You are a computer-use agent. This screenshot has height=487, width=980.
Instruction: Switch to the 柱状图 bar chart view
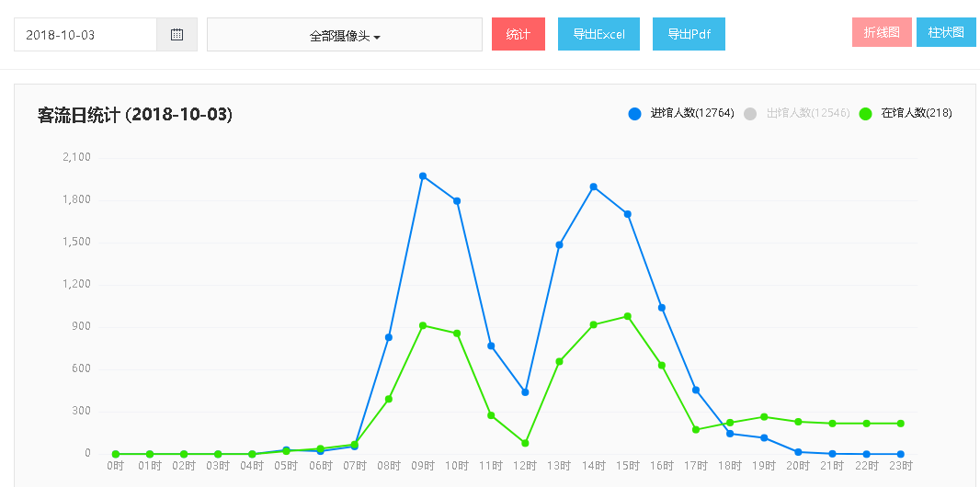(x=946, y=32)
